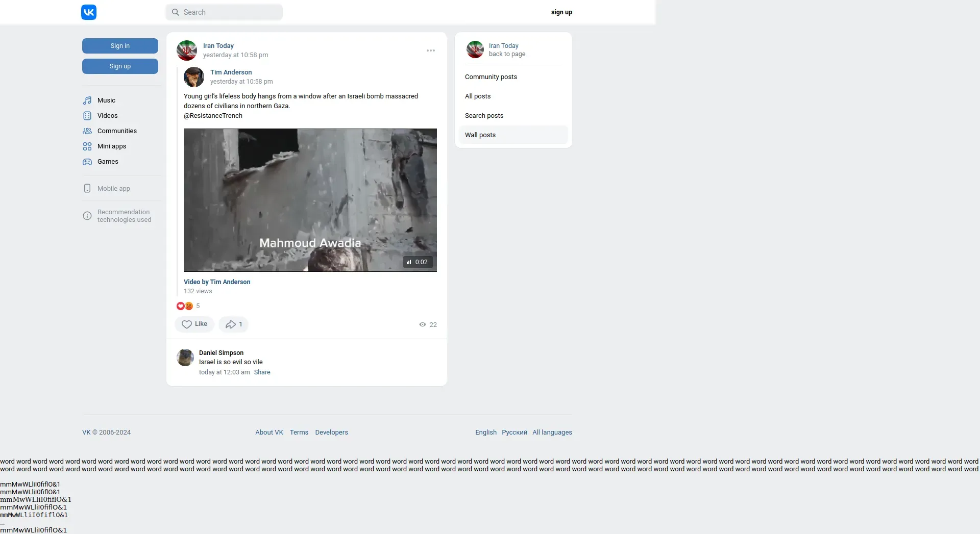Image resolution: width=980 pixels, height=534 pixels.
Task: Click Iran Today avatar in right panel
Action: pyautogui.click(x=475, y=49)
